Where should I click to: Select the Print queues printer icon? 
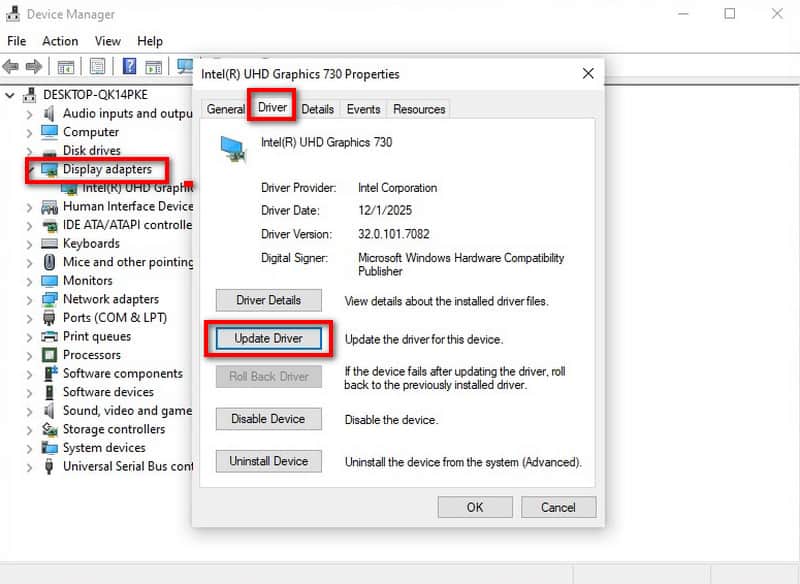49,337
